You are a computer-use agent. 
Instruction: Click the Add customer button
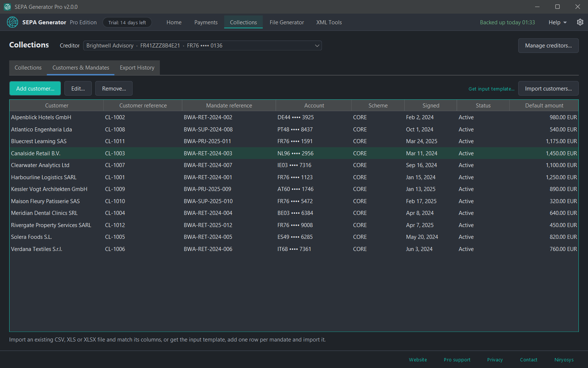35,89
